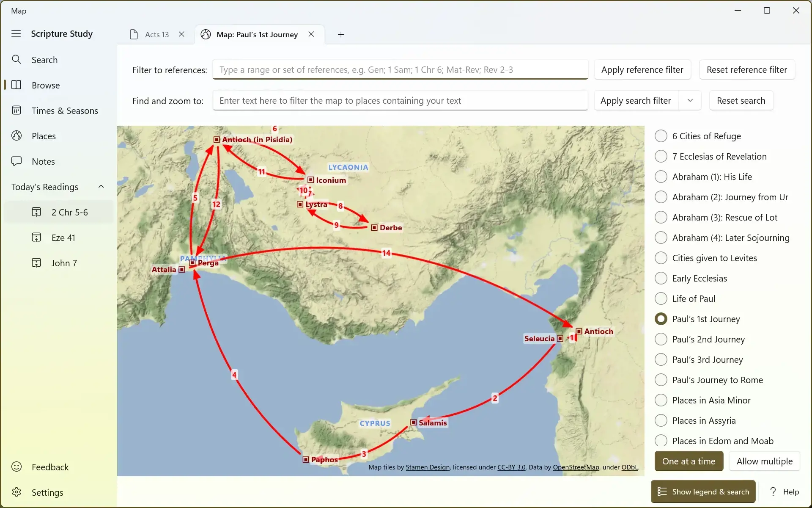
Task: Select the 6 Cities of Refuge map
Action: click(660, 135)
